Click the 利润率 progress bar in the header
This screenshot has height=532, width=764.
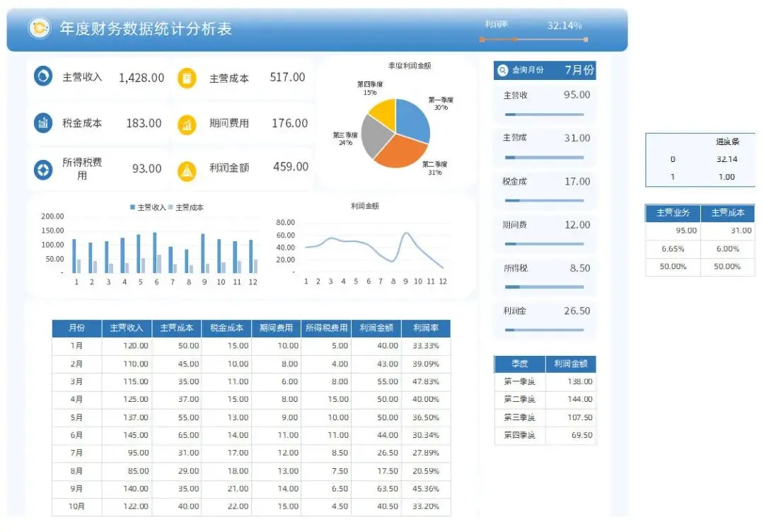[x=533, y=39]
